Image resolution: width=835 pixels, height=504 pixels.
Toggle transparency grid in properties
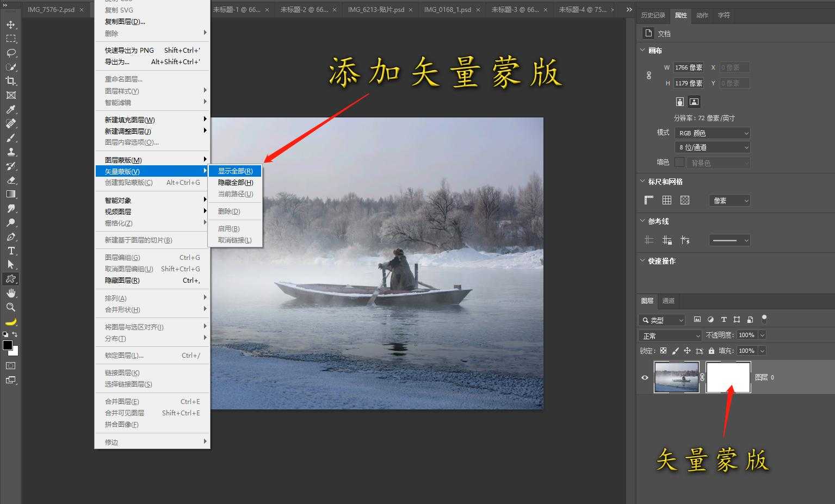[x=685, y=200]
